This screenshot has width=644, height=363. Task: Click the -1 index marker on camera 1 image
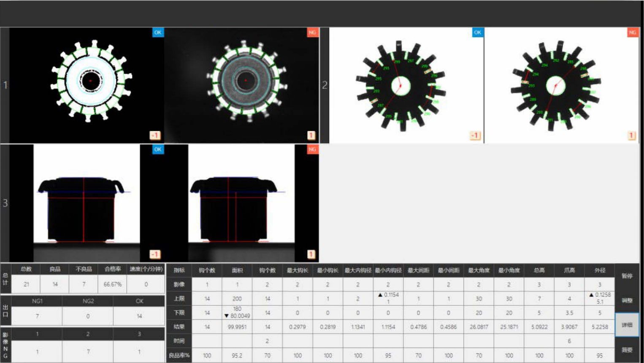(x=155, y=136)
